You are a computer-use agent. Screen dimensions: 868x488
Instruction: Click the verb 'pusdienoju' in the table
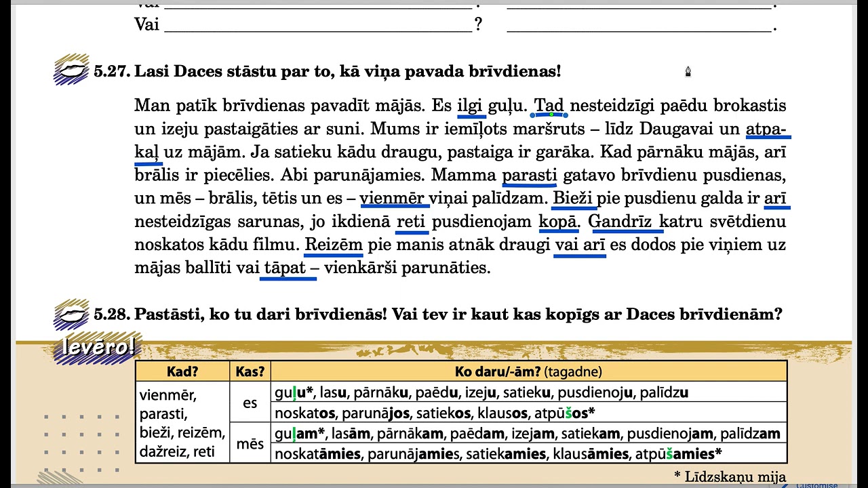pyautogui.click(x=595, y=392)
